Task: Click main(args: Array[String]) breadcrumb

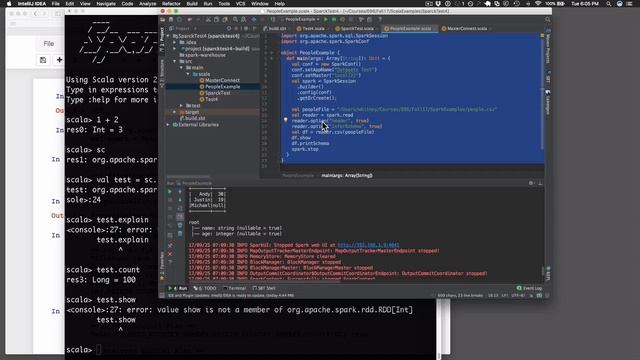Action: 347,176
